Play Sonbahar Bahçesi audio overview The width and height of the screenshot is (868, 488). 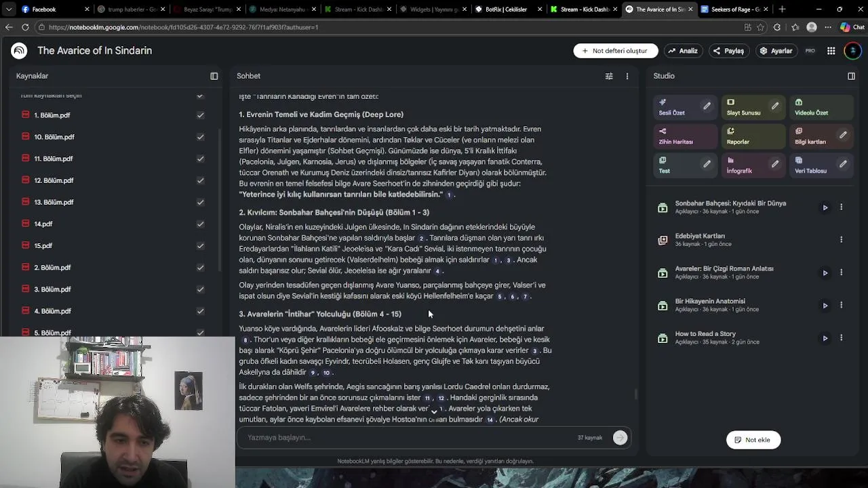tap(825, 207)
